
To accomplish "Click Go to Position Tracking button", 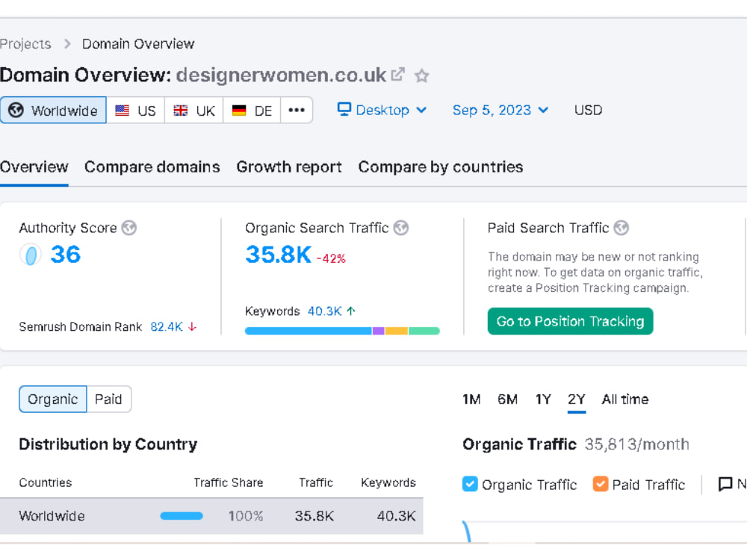I will (x=570, y=321).
